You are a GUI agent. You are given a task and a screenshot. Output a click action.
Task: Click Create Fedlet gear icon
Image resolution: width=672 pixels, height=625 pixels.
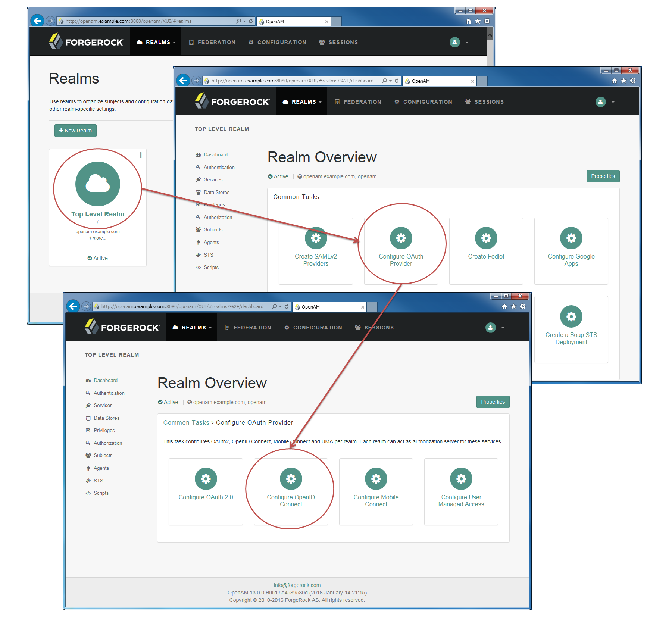(x=486, y=238)
